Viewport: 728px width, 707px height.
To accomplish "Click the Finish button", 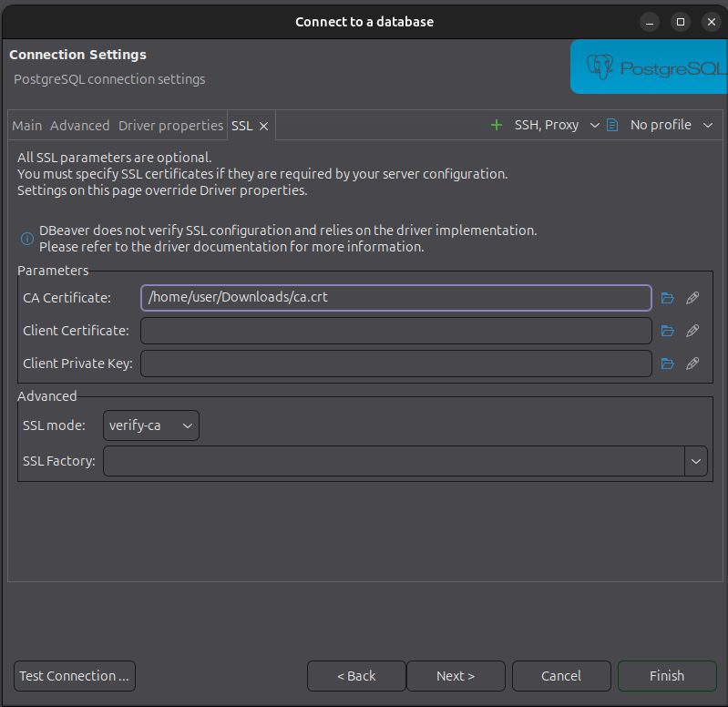I will (x=667, y=676).
